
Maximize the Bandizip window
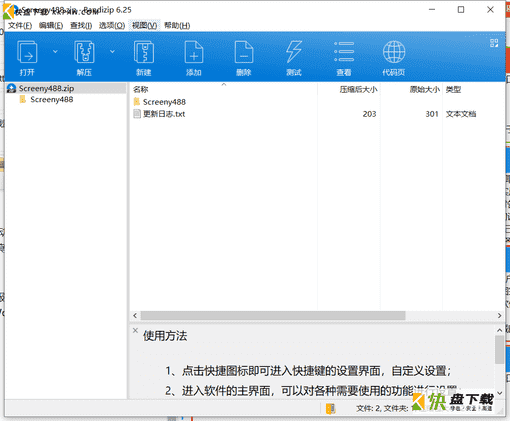coord(461,10)
